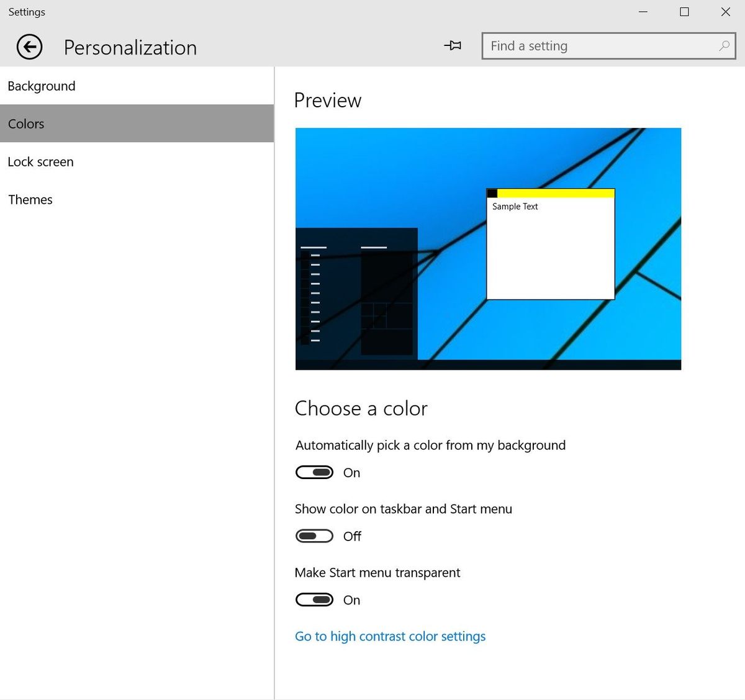
Task: Open Background settings from the sidebar
Action: click(42, 86)
